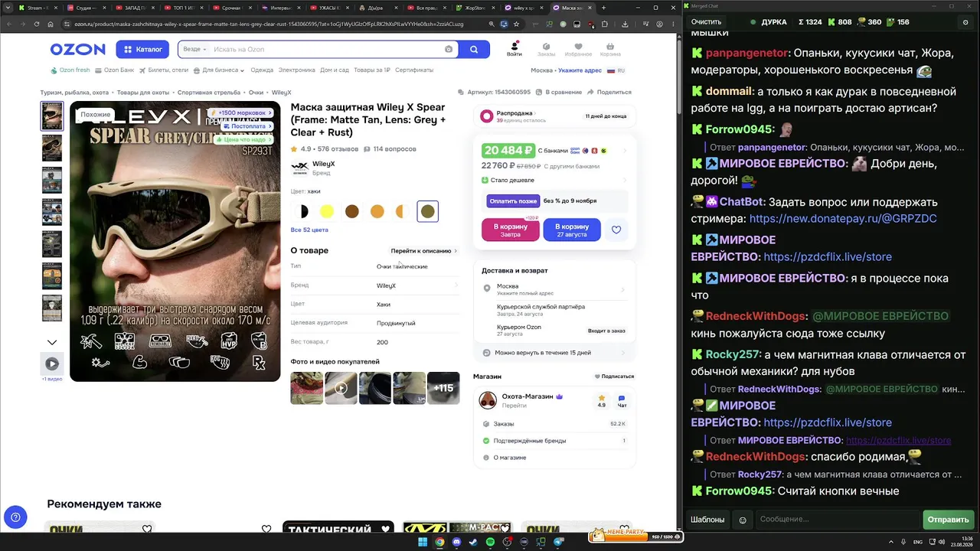This screenshot has width=980, height=551.
Task: Click Отправить to send chat message
Action: pos(948,520)
